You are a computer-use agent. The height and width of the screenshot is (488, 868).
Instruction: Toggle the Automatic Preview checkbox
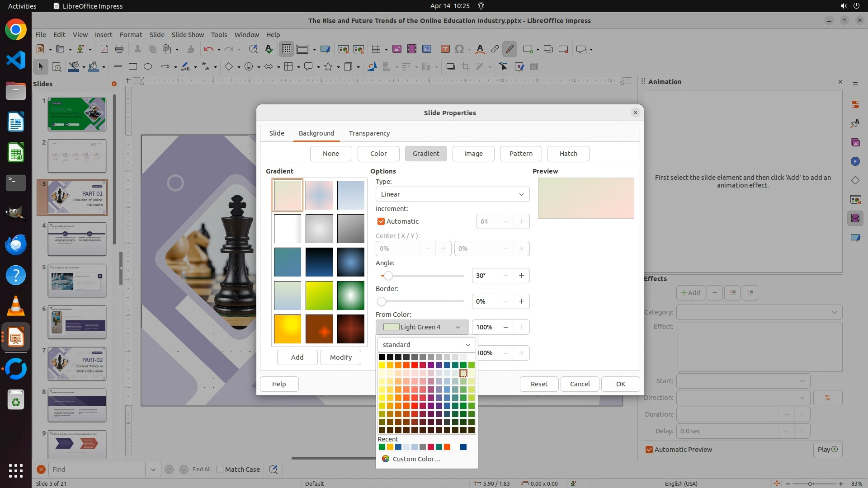pyautogui.click(x=649, y=450)
